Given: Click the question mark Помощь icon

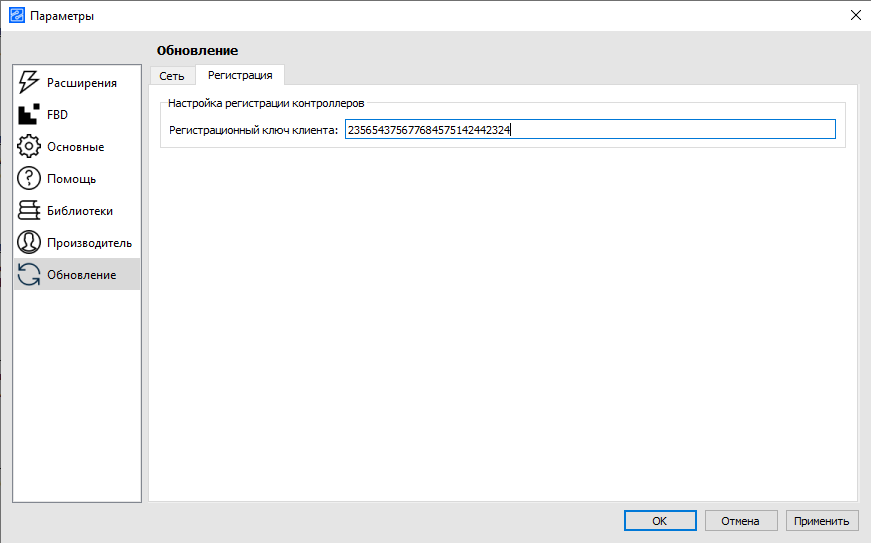Looking at the screenshot, I should 29,179.
